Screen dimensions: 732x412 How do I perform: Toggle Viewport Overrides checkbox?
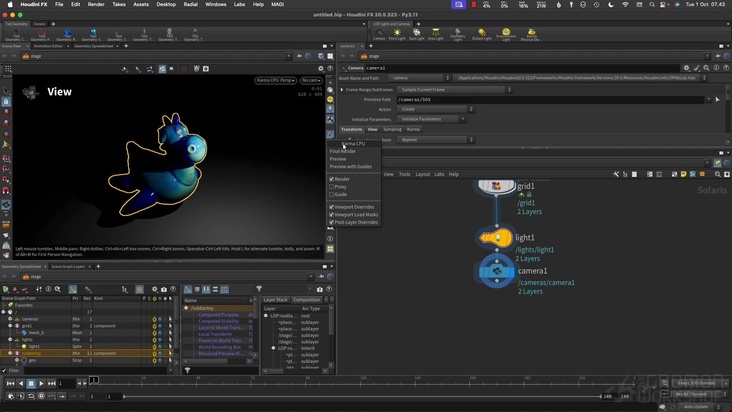click(x=331, y=207)
